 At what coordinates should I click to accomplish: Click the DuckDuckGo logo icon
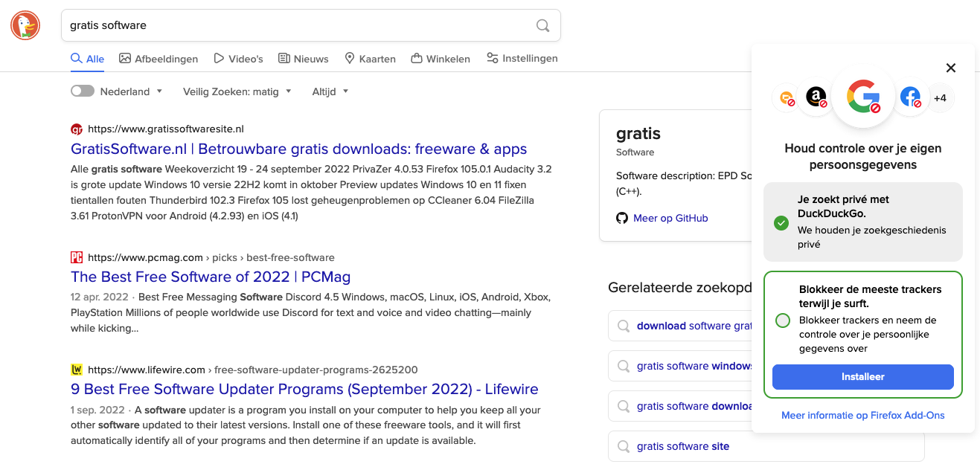(x=25, y=25)
